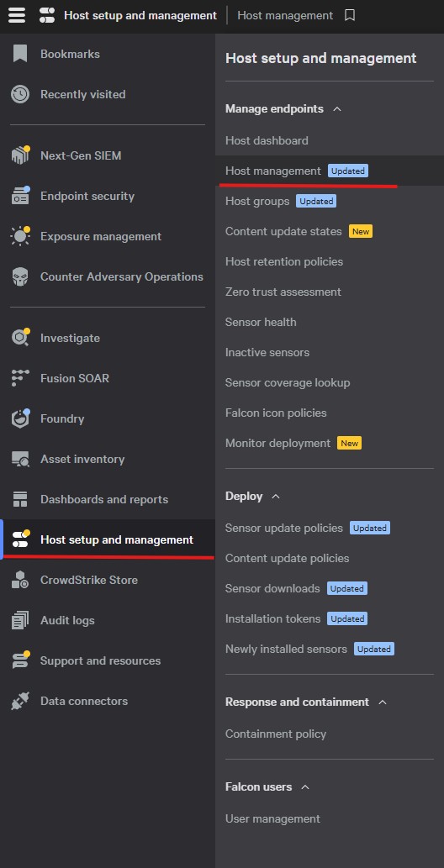Collapse the Manage endpoints section

coord(336,109)
